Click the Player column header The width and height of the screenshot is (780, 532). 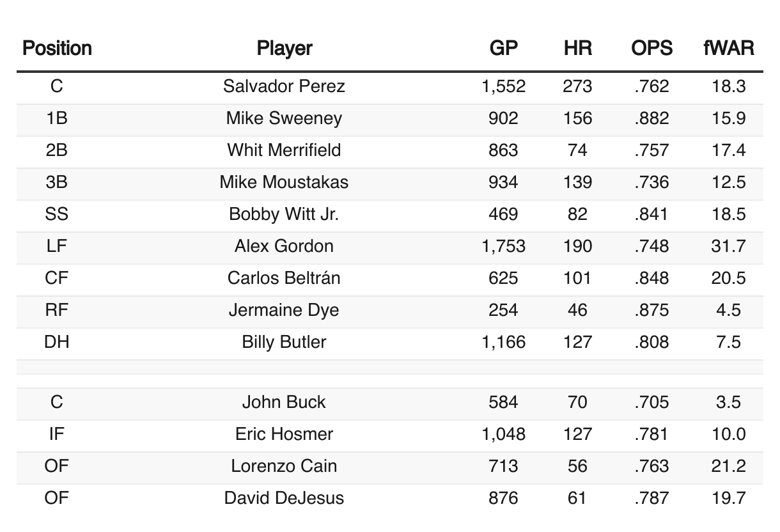pos(285,48)
